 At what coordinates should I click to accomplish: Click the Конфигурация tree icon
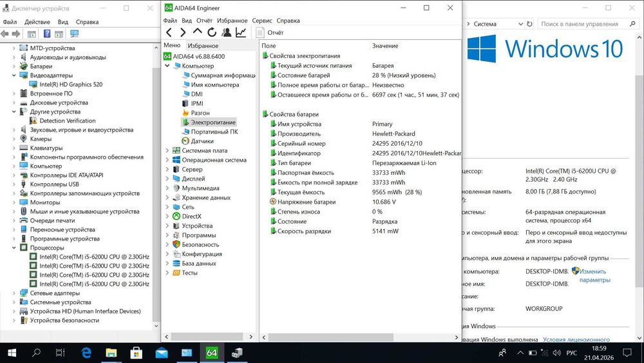click(x=176, y=254)
